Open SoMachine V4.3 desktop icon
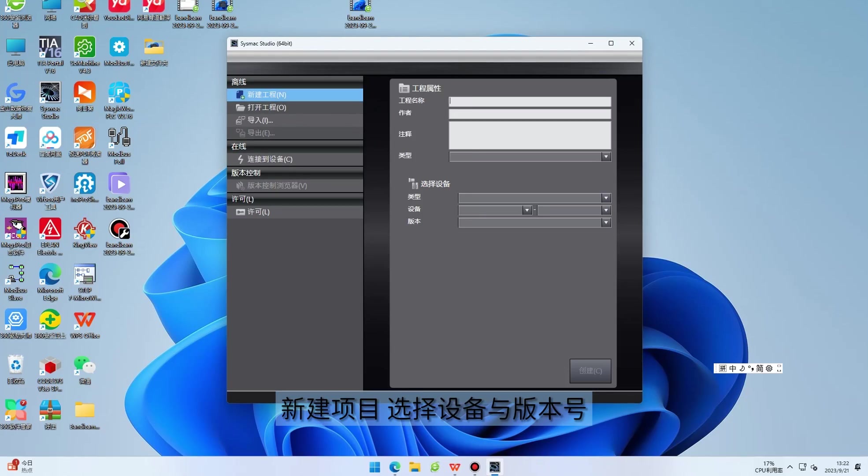This screenshot has width=868, height=476. (85, 55)
